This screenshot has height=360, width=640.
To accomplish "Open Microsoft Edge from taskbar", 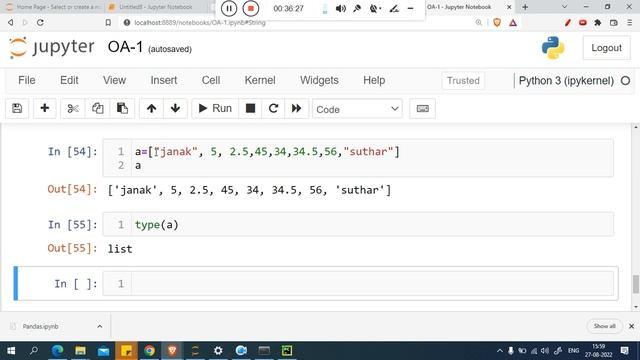I will [58, 351].
